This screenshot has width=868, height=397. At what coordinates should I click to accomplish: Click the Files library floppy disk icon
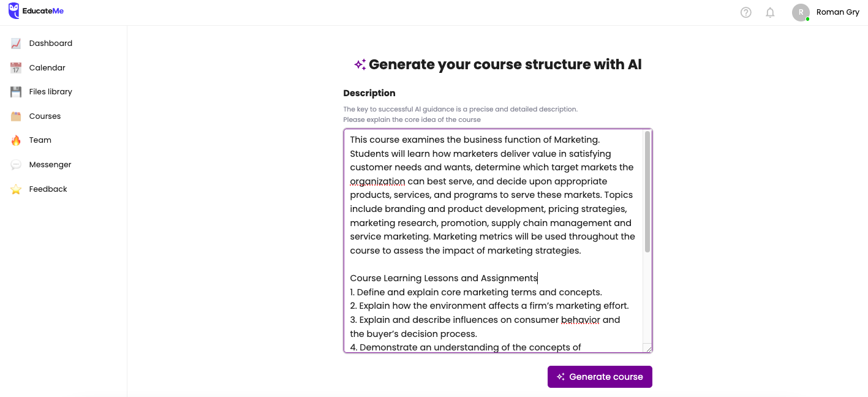[x=16, y=92]
